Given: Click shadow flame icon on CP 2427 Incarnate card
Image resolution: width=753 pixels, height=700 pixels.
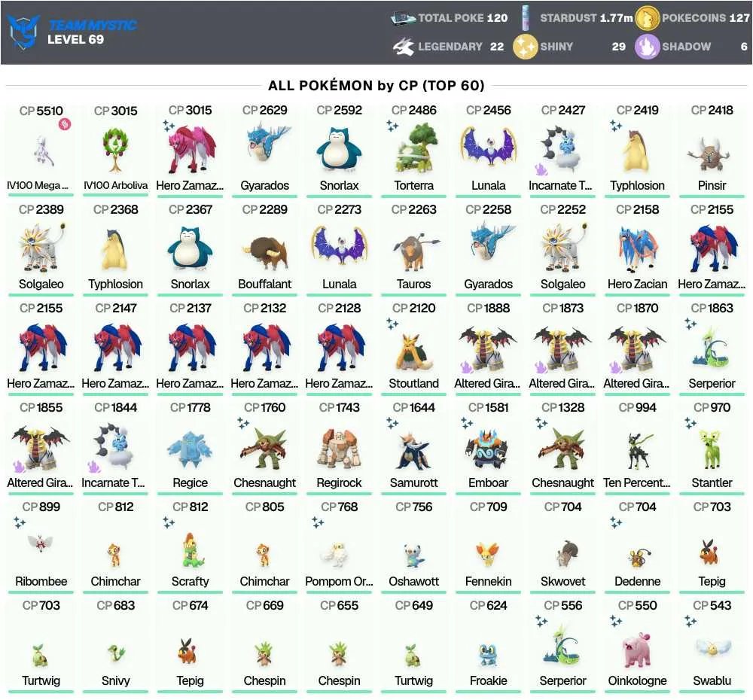Looking at the screenshot, I should (x=541, y=169).
